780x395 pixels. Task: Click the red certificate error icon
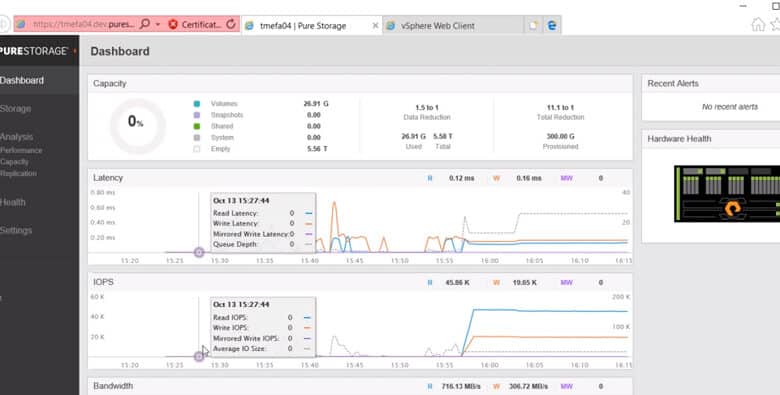173,24
